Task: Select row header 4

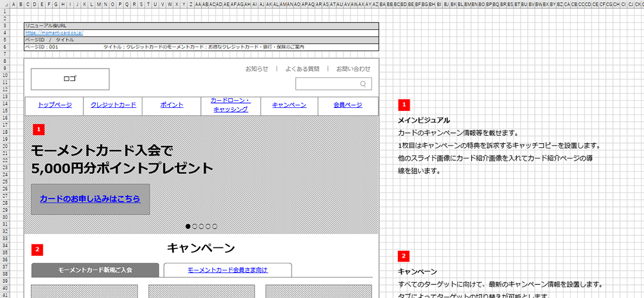Action: coord(4,33)
